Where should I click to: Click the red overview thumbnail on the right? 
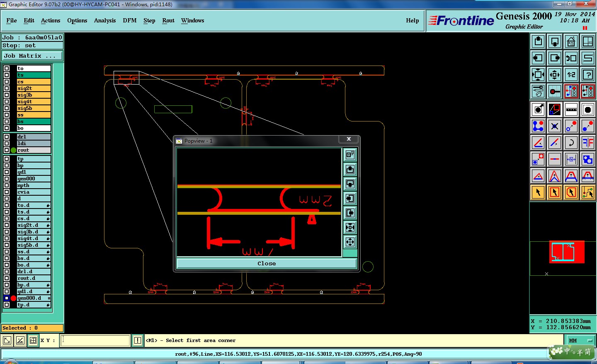coord(567,252)
